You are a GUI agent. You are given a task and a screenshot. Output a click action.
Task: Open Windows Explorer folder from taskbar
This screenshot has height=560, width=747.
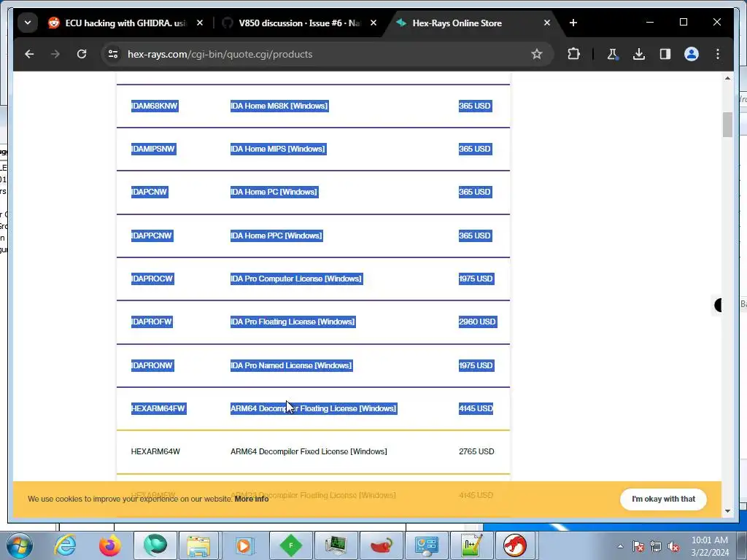(x=198, y=545)
